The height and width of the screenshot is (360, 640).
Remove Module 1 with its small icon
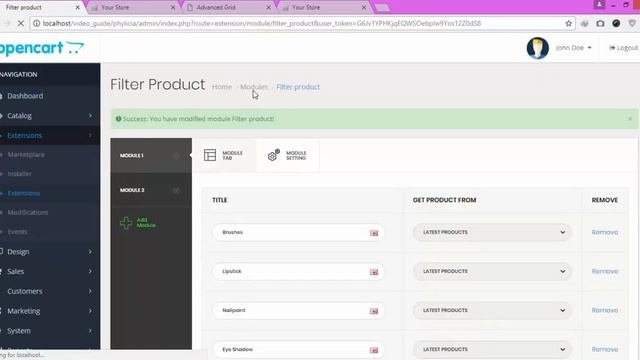[176, 156]
